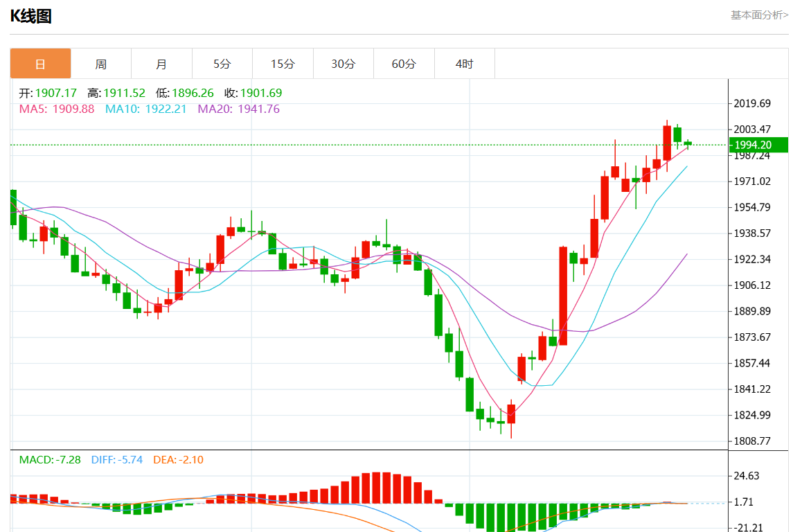Click the 1971.02 price axis label
The image size is (802, 532).
pos(752,181)
